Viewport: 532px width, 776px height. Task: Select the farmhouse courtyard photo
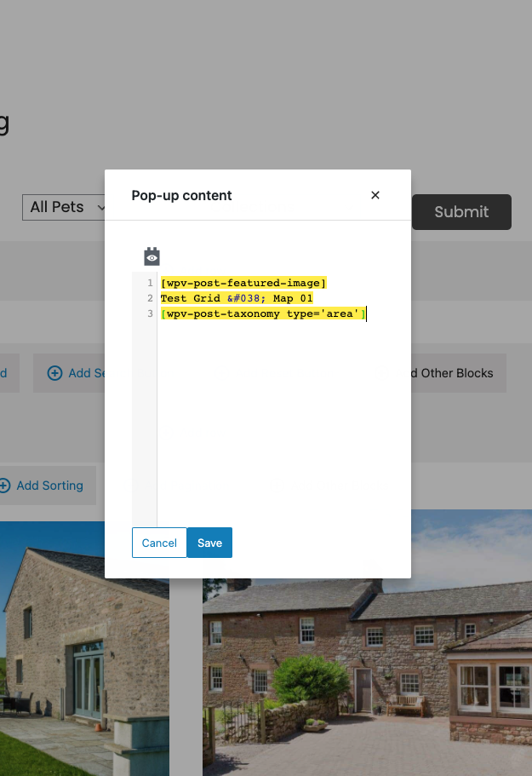(x=367, y=677)
